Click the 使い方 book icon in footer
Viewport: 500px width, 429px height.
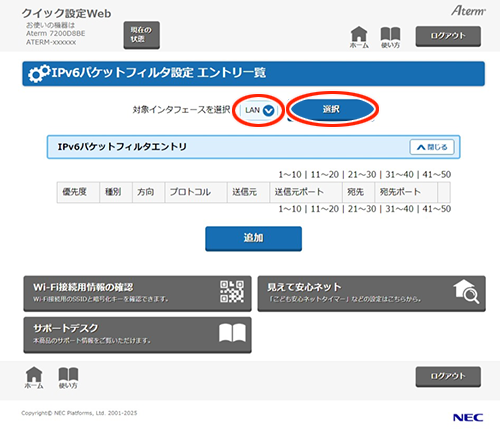click(68, 378)
